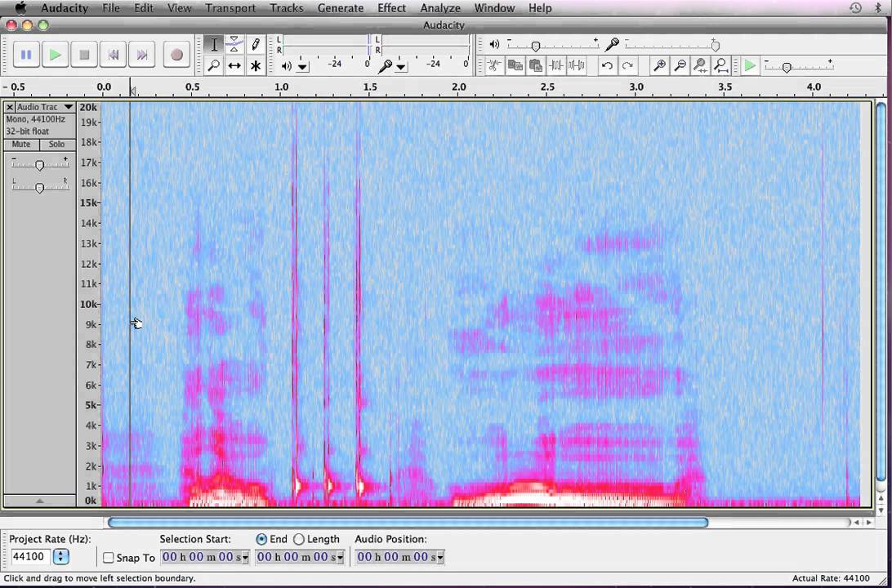Open the Generate menu
This screenshot has height=588, width=892.
point(341,8)
